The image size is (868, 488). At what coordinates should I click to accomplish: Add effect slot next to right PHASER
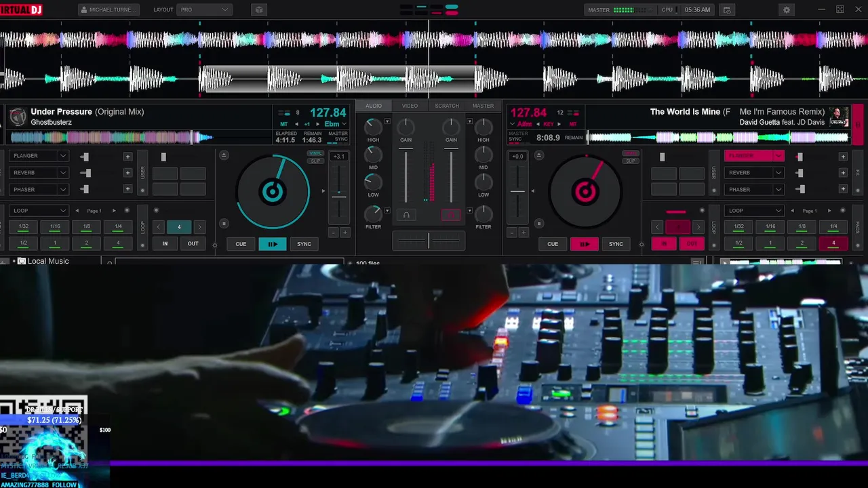pos(843,190)
